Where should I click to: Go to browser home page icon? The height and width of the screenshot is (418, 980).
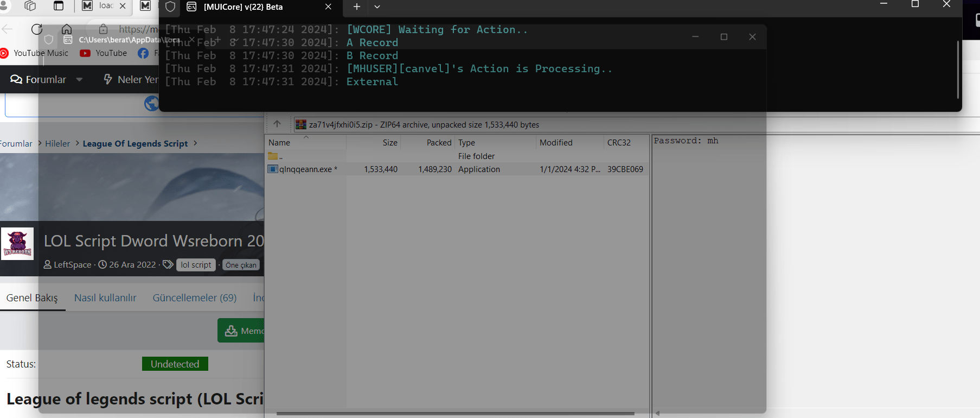67,29
